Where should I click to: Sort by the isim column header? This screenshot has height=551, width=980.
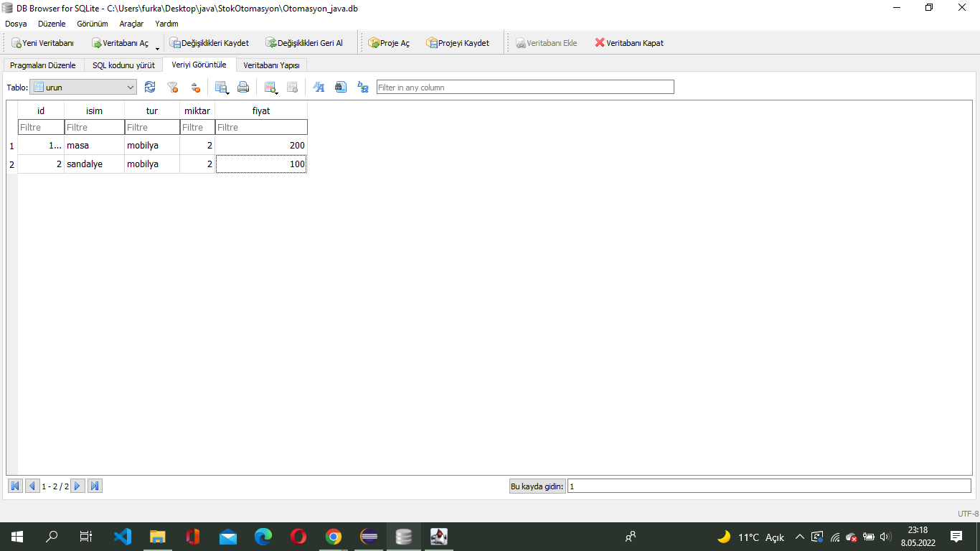click(95, 110)
